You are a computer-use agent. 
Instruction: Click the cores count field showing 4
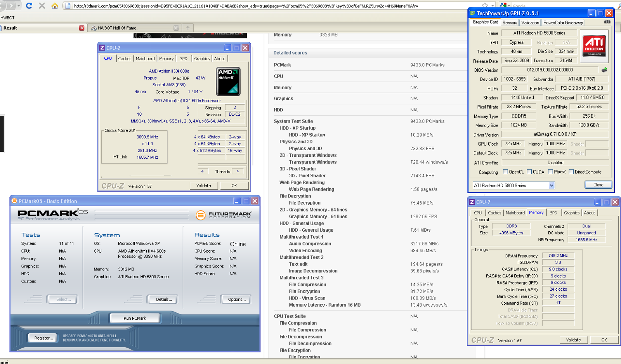(x=202, y=171)
